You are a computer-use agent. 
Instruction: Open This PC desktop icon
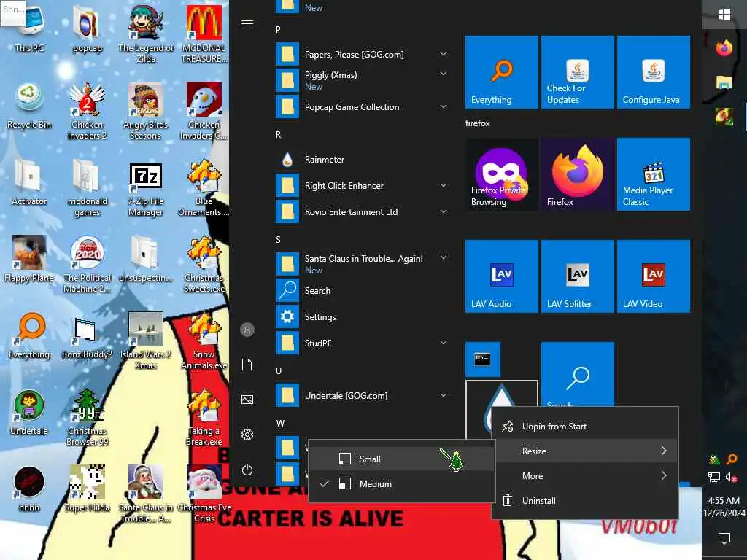point(29,29)
